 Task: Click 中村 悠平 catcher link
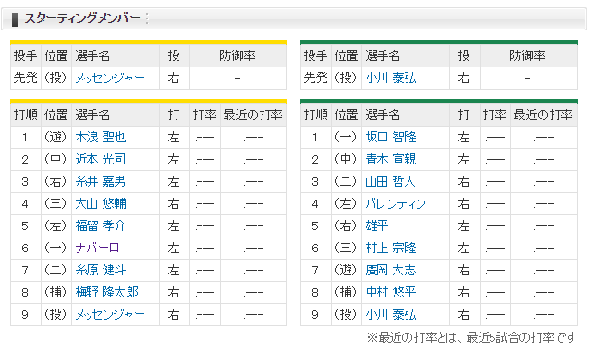[x=390, y=292]
